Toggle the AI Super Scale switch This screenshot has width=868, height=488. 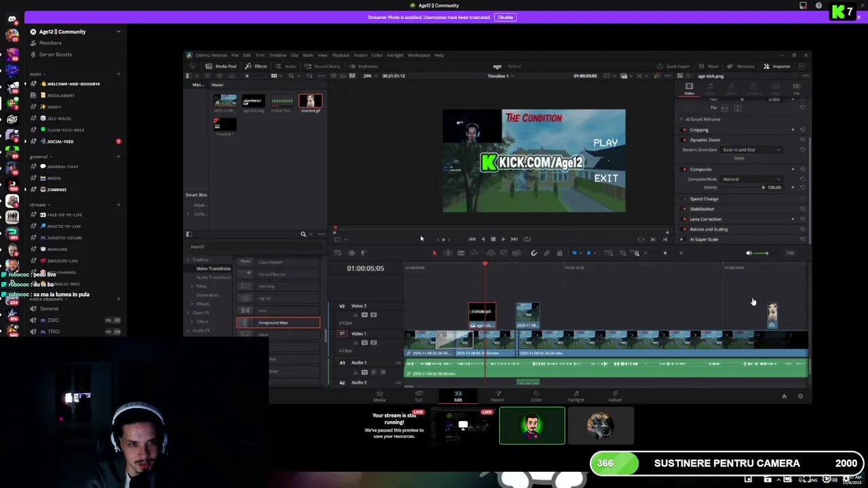click(684, 239)
